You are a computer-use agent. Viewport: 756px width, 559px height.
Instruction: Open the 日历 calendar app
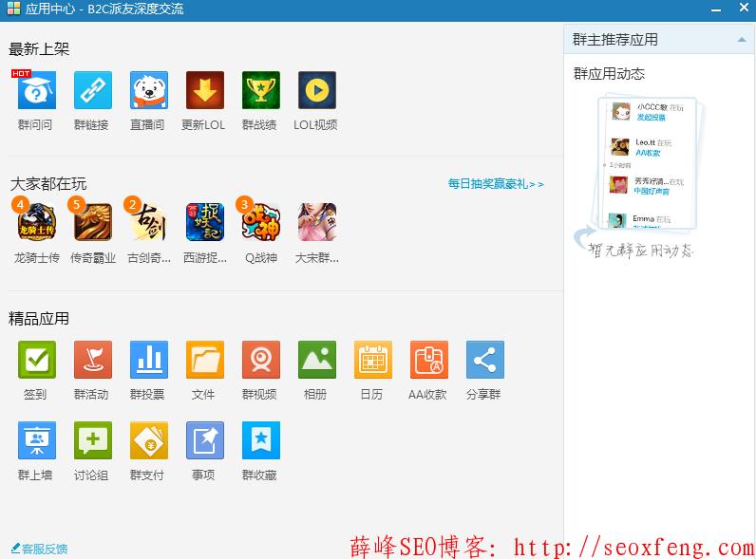pos(372,360)
